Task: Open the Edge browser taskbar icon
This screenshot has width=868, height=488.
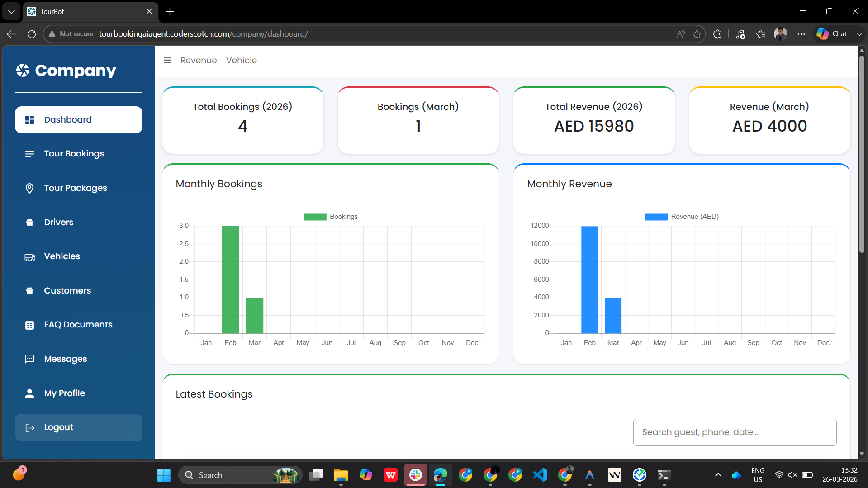Action: tap(440, 475)
